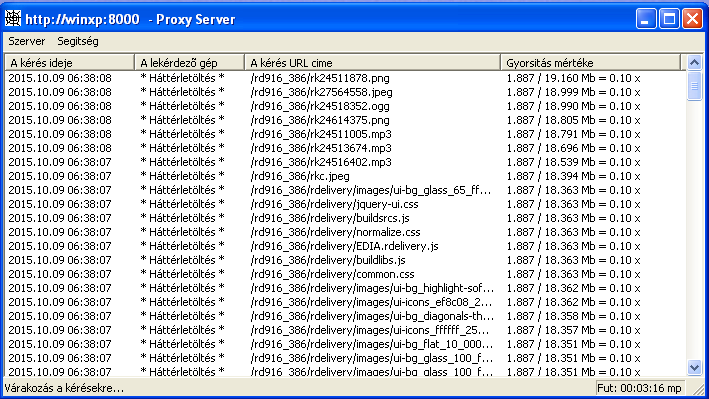Screen dimensions: 709x399
Task: Click the vertical scrollbar thumb
Action: [x=695, y=86]
